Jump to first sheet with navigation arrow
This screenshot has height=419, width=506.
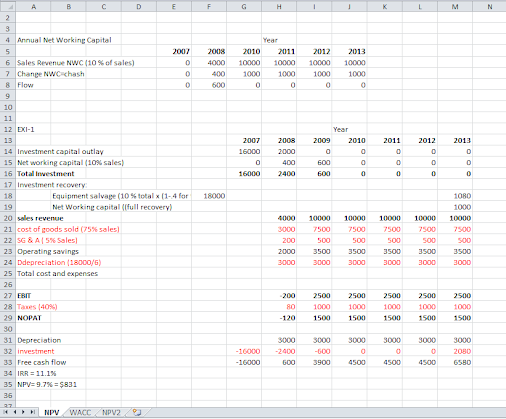point(6,412)
